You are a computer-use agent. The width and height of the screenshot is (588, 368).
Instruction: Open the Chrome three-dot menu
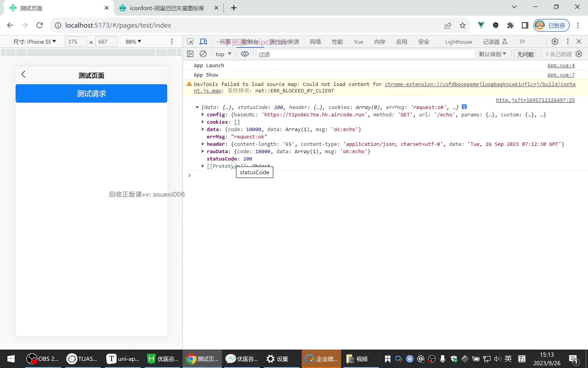coord(578,25)
